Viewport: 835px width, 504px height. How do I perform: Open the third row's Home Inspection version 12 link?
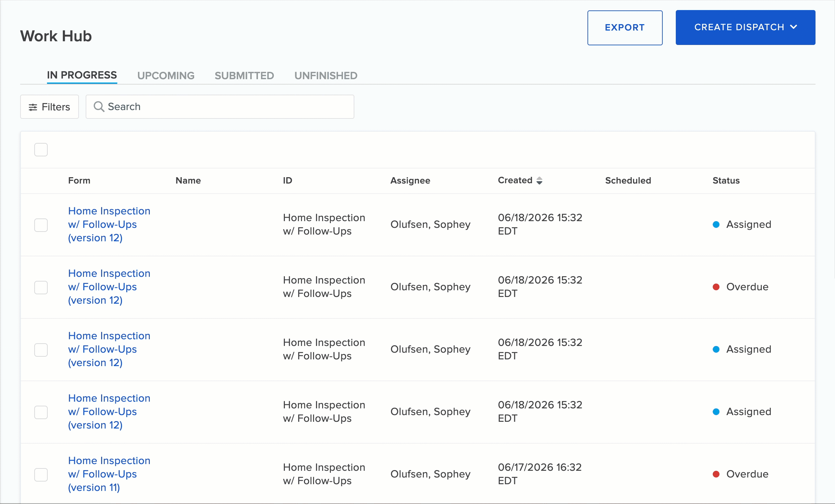[x=109, y=349]
